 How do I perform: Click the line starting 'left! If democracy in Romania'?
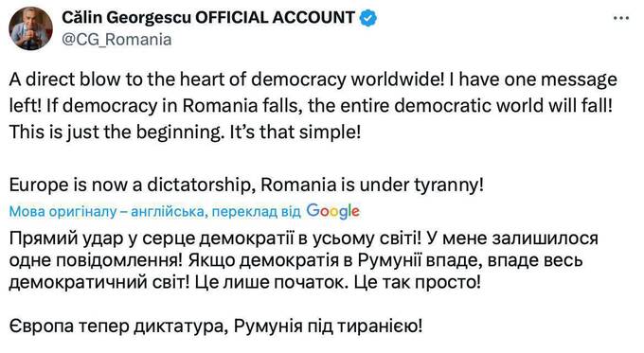[x=311, y=106]
